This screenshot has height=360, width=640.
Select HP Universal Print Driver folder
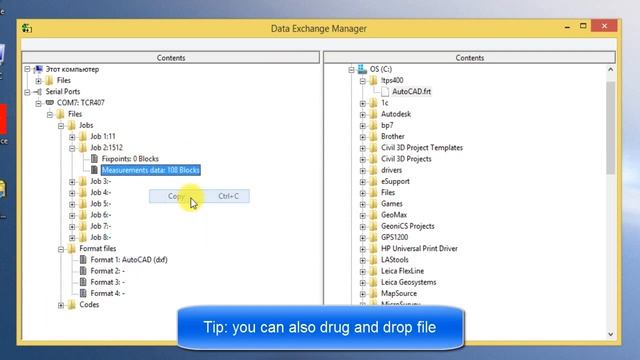tap(419, 249)
